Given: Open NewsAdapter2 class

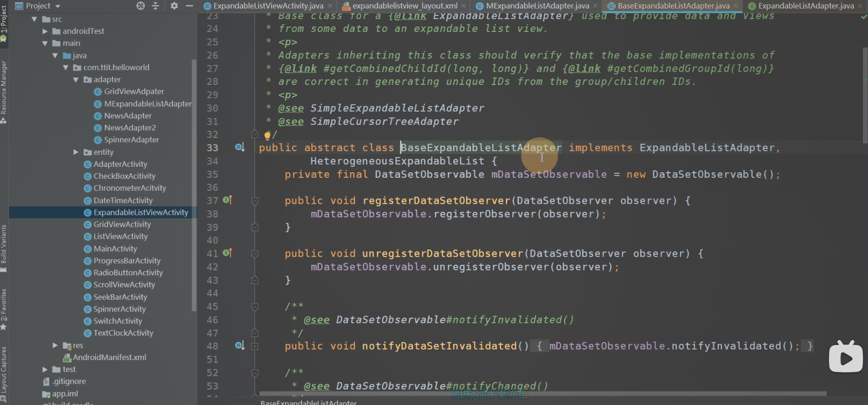Looking at the screenshot, I should tap(124, 128).
